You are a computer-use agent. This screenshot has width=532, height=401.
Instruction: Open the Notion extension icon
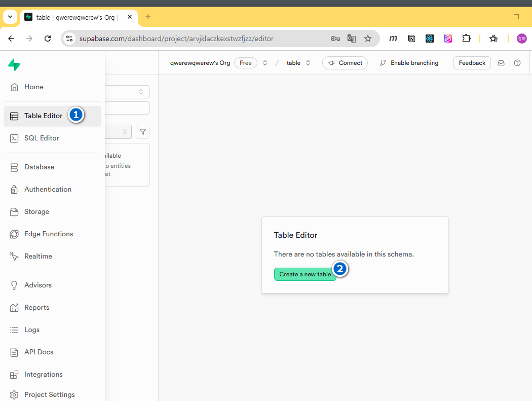411,39
